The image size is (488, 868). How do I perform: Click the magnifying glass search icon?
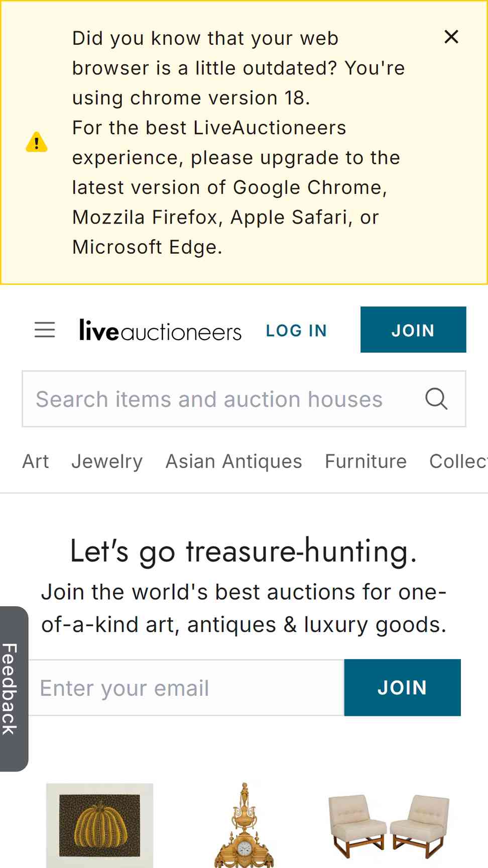click(x=436, y=399)
